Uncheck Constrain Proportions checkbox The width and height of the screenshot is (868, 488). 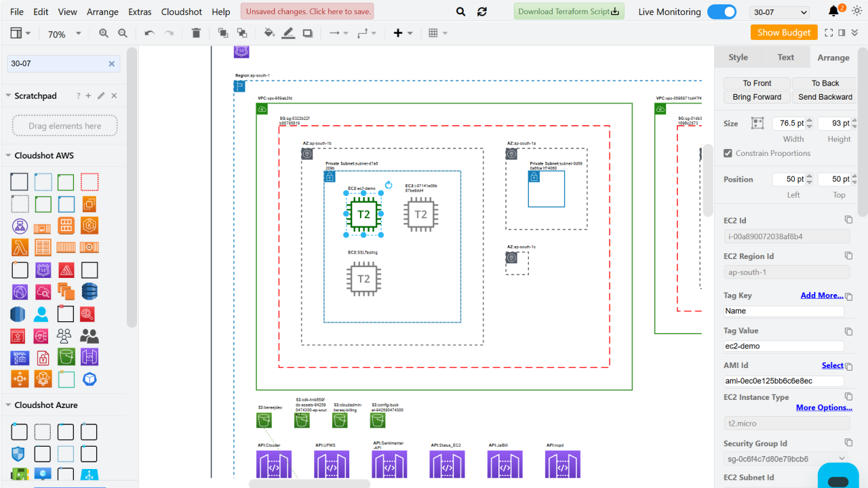pos(728,153)
